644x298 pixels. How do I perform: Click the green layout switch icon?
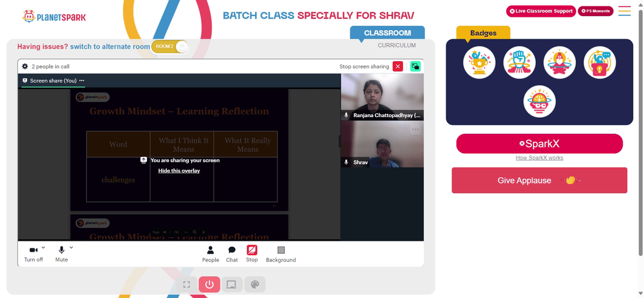tap(415, 66)
